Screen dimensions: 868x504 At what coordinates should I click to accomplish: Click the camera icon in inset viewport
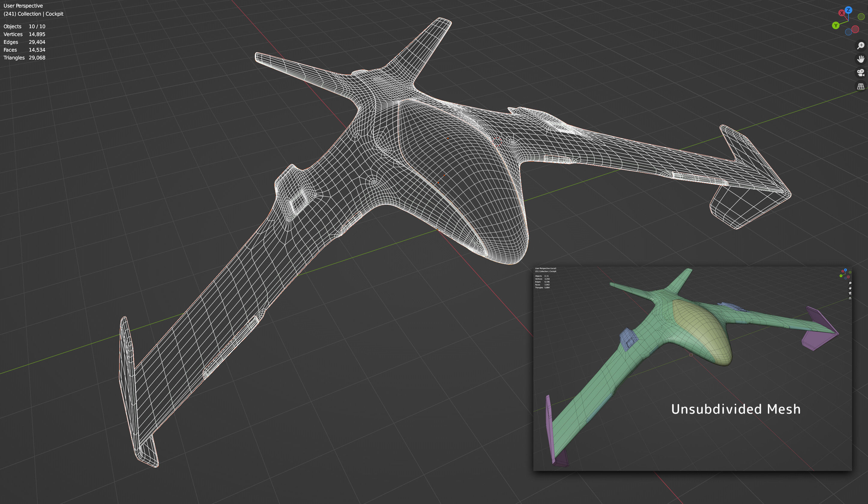[850, 293]
